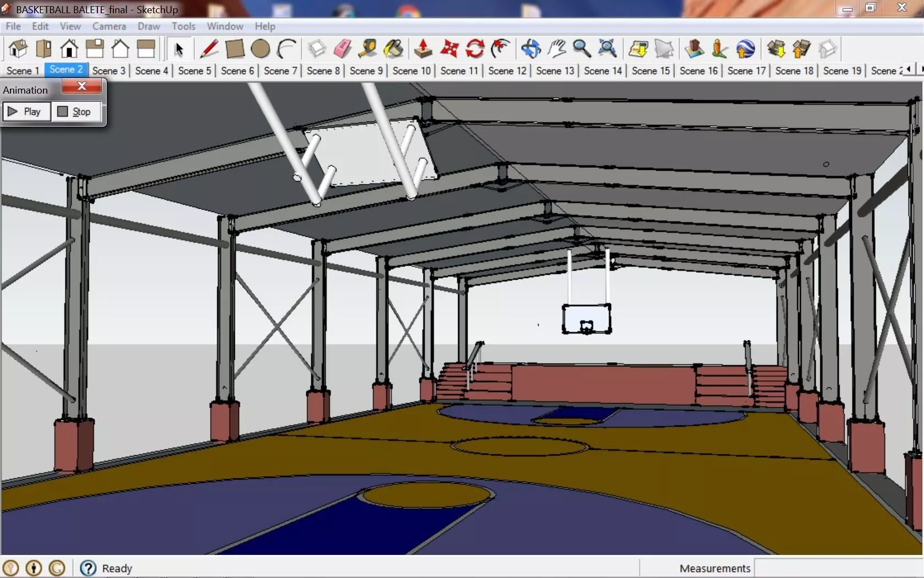924x578 pixels.
Task: Open the Camera menu
Action: (x=109, y=26)
